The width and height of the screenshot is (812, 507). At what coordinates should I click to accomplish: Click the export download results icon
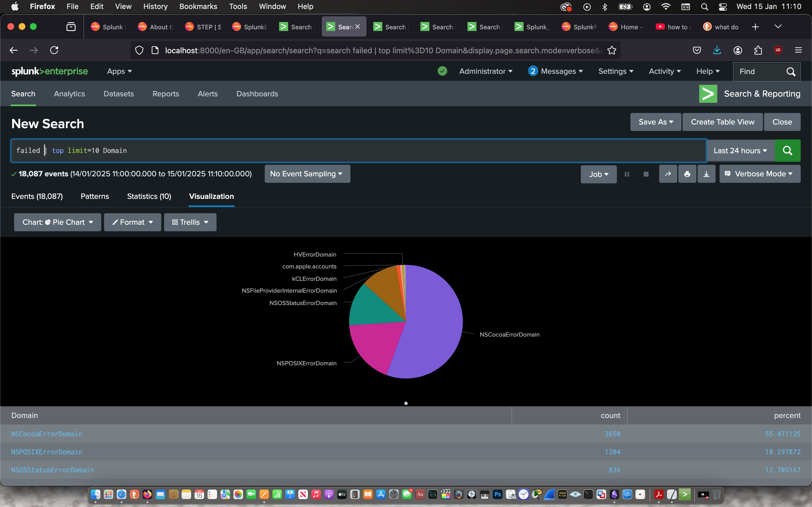[x=706, y=174]
